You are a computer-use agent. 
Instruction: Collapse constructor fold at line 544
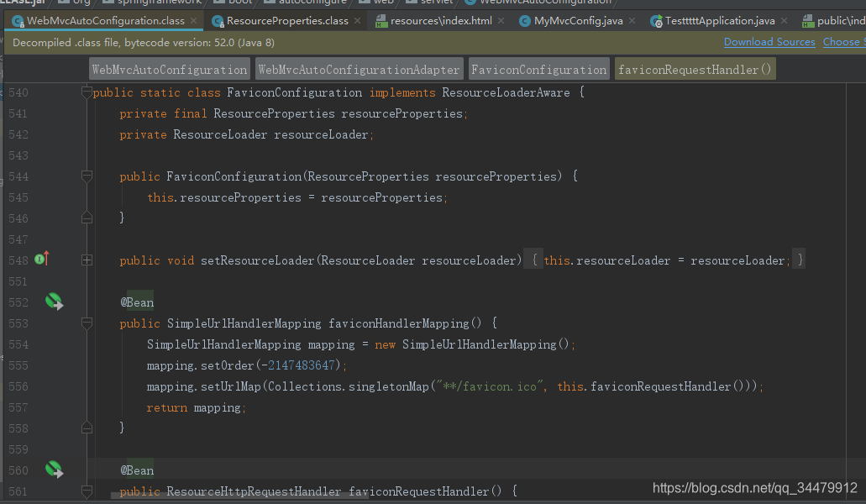[87, 176]
